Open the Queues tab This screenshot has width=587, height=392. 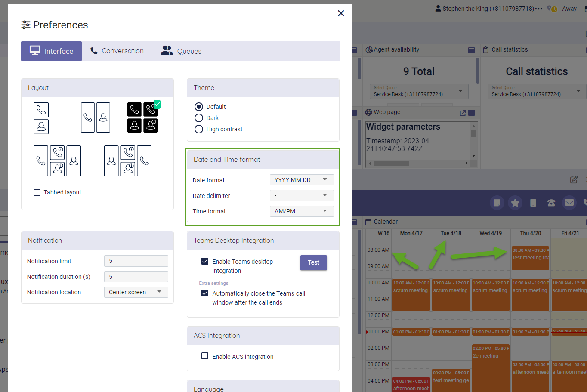181,51
